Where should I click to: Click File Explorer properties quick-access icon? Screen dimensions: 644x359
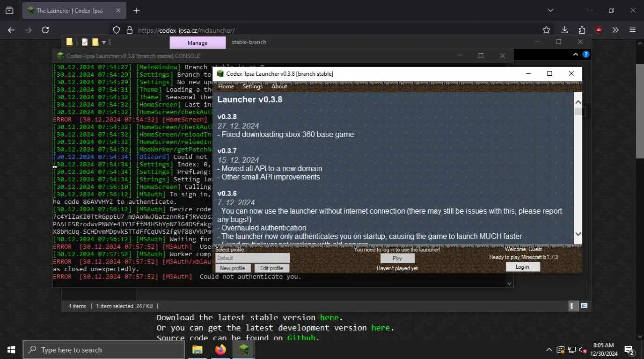[x=85, y=42]
